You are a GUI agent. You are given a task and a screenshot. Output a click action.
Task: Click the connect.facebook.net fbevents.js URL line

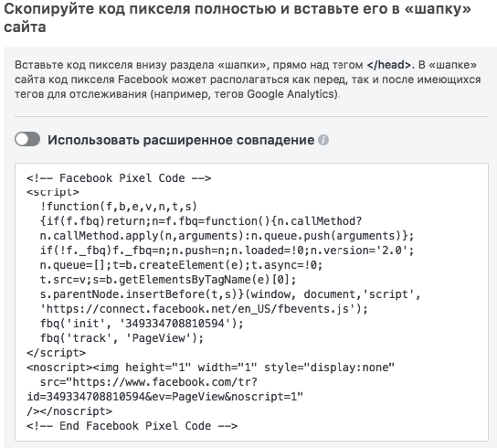point(204,309)
